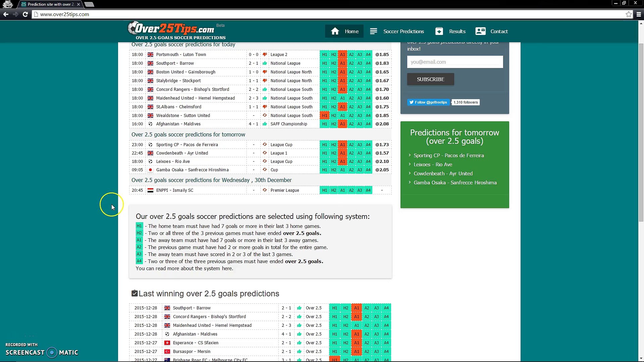Image resolution: width=644 pixels, height=362 pixels.
Task: Click the browser back arrow
Action: click(x=6, y=14)
